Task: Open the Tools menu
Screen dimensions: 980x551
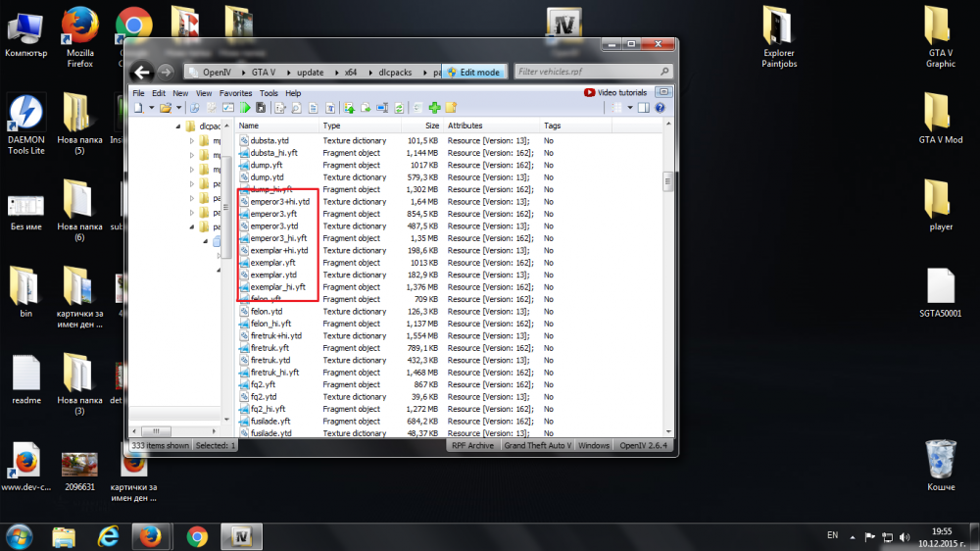Action: coord(269,93)
